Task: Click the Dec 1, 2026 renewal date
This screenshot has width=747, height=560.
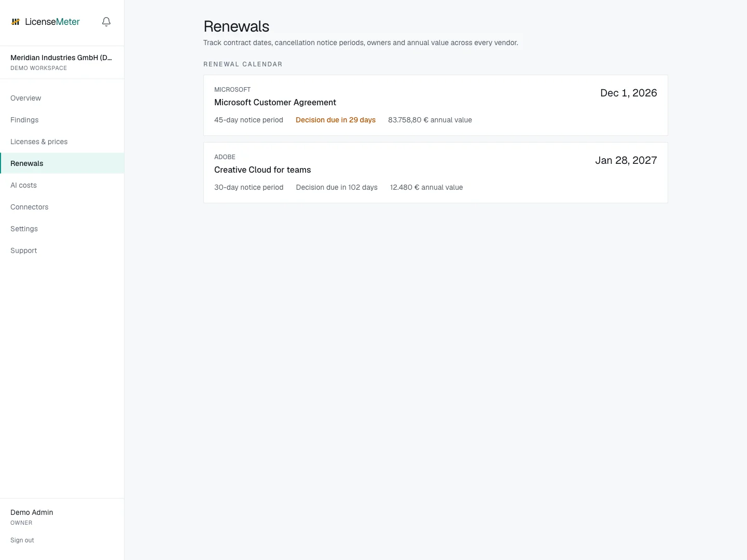Action: (x=629, y=93)
